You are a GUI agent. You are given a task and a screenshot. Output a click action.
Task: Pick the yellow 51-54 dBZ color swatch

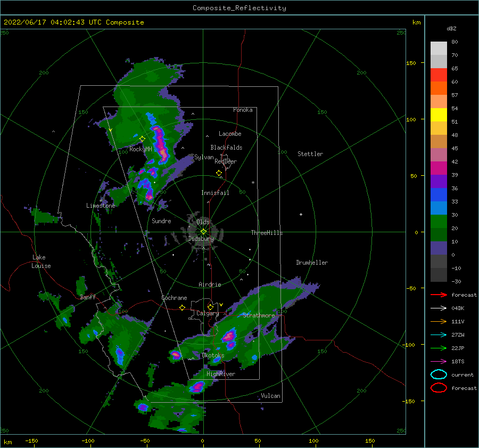coord(439,115)
